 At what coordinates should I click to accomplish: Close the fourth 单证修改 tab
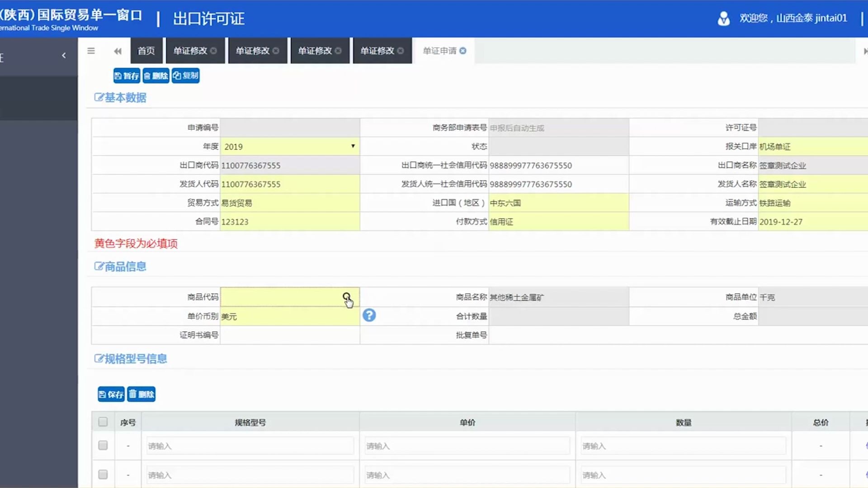click(x=401, y=51)
